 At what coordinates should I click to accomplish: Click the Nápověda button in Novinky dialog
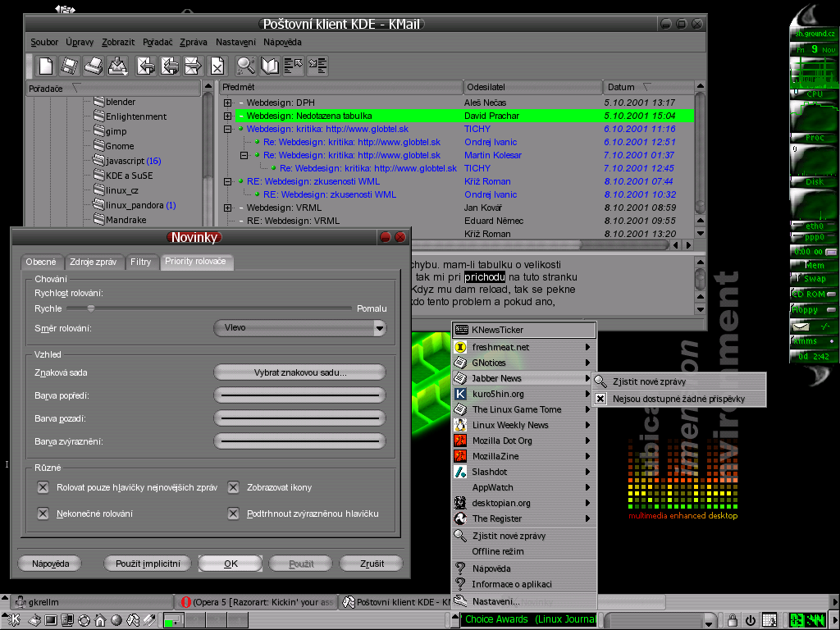pos(50,564)
